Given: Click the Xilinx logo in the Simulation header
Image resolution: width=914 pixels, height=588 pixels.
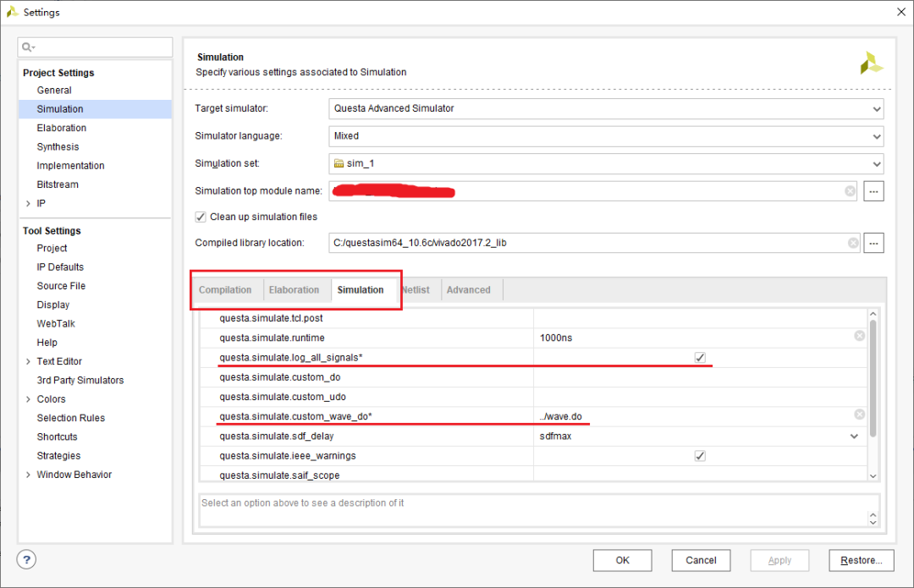Looking at the screenshot, I should [871, 62].
